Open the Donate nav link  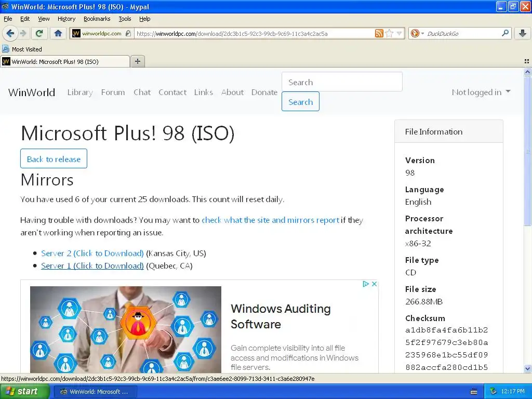coord(264,92)
